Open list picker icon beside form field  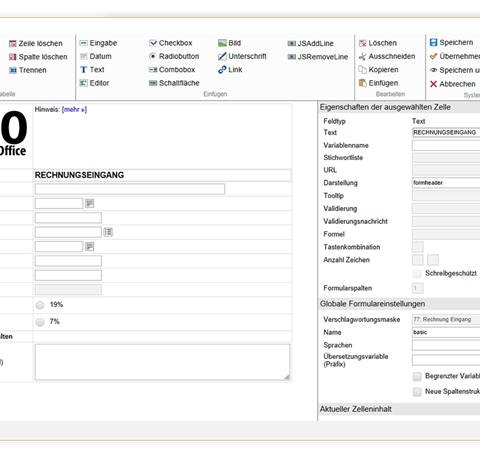pos(108,232)
